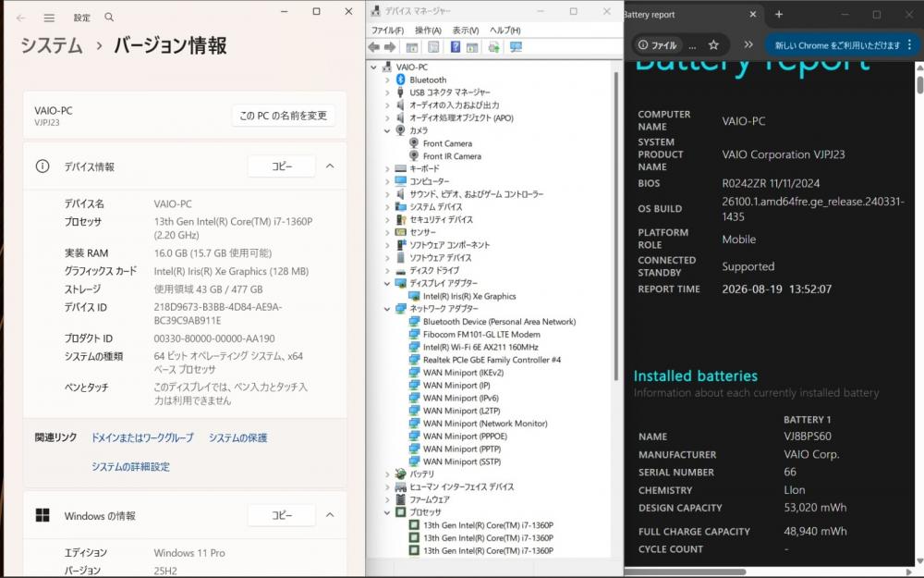Open システムの保護 link

[238, 437]
